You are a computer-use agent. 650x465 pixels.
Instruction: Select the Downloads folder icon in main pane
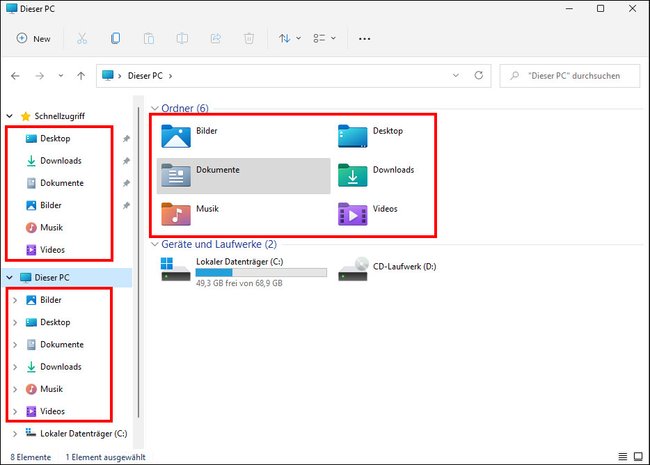coord(352,175)
